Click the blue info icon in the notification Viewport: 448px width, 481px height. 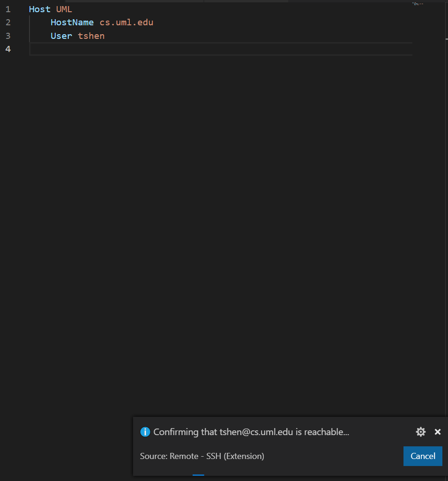[145, 432]
